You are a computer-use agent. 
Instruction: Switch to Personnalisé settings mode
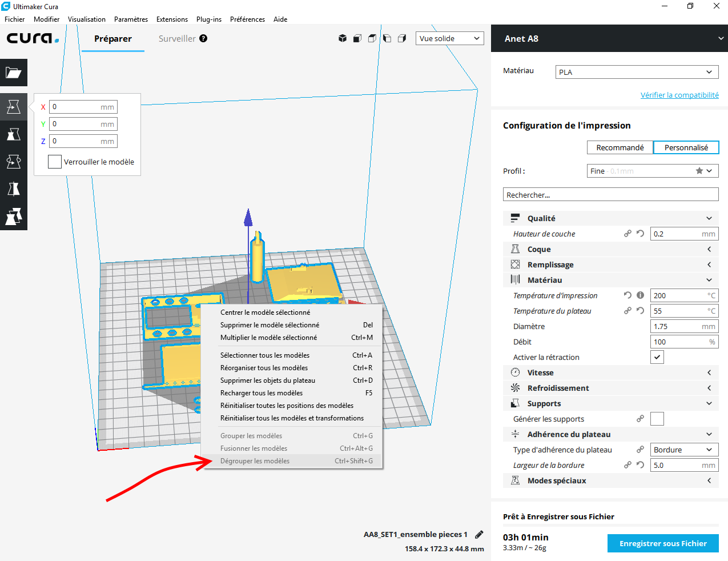click(x=686, y=147)
